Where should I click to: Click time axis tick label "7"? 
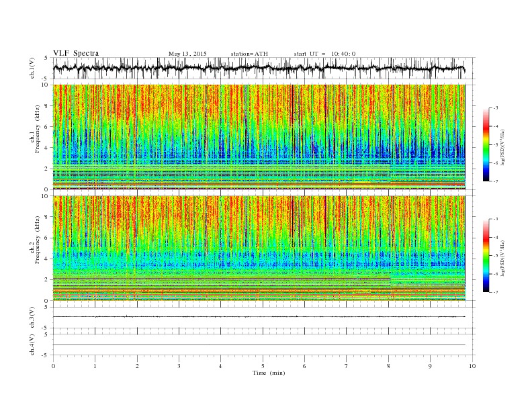point(347,366)
